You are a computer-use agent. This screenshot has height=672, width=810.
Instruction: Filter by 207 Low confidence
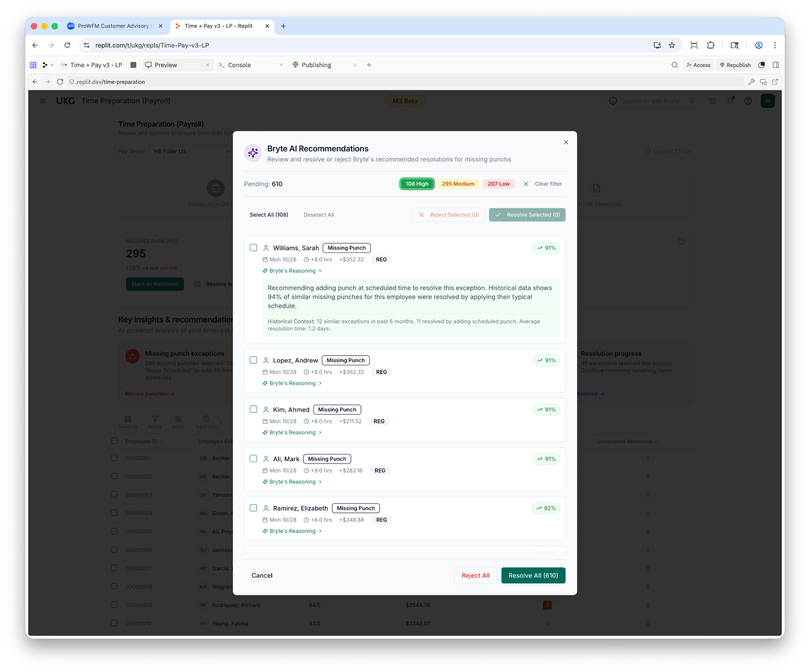point(499,184)
